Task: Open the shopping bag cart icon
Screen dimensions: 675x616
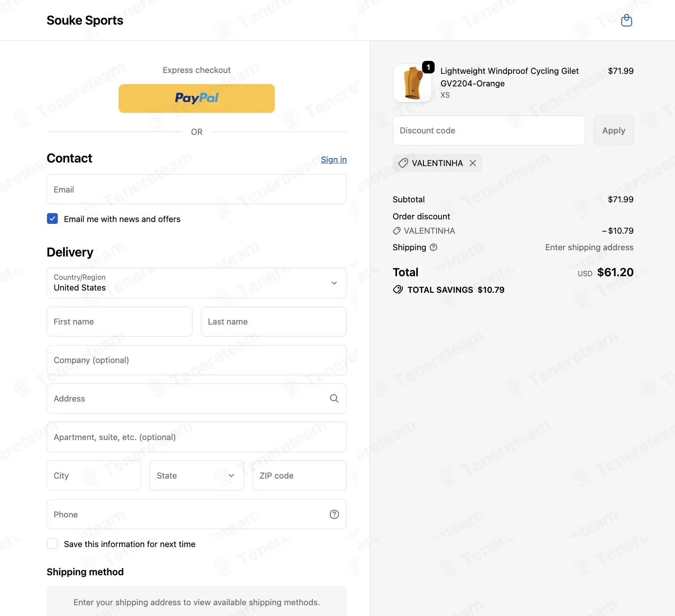Action: (x=627, y=20)
